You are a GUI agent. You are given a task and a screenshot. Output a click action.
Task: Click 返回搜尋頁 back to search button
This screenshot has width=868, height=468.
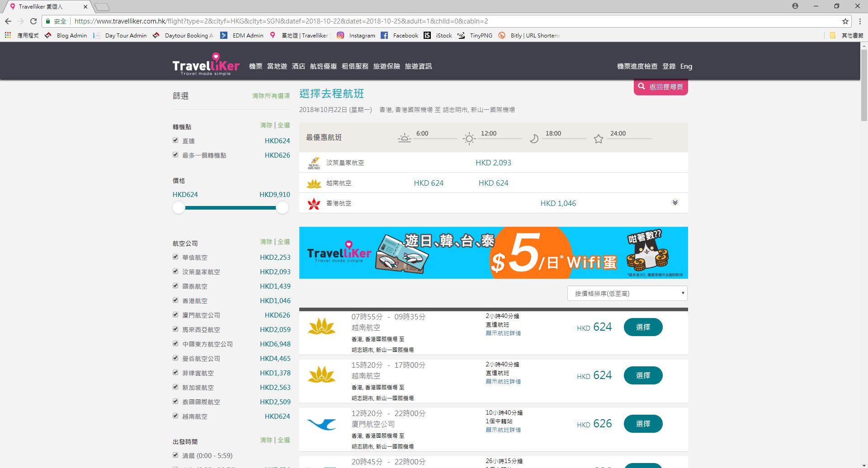click(x=661, y=87)
